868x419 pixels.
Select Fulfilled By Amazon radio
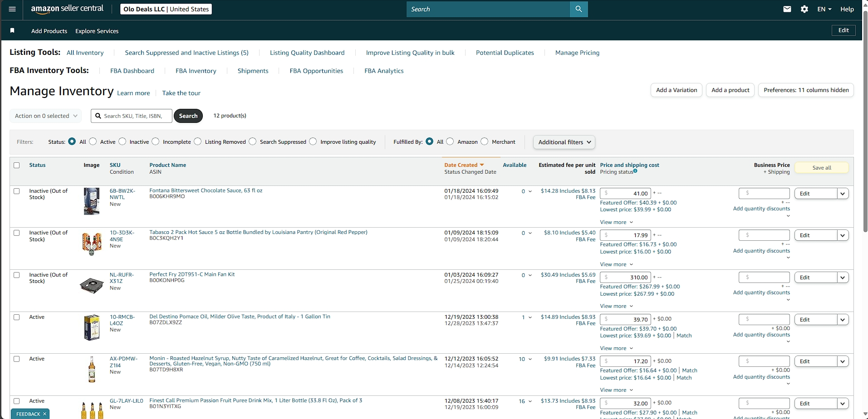tap(450, 141)
